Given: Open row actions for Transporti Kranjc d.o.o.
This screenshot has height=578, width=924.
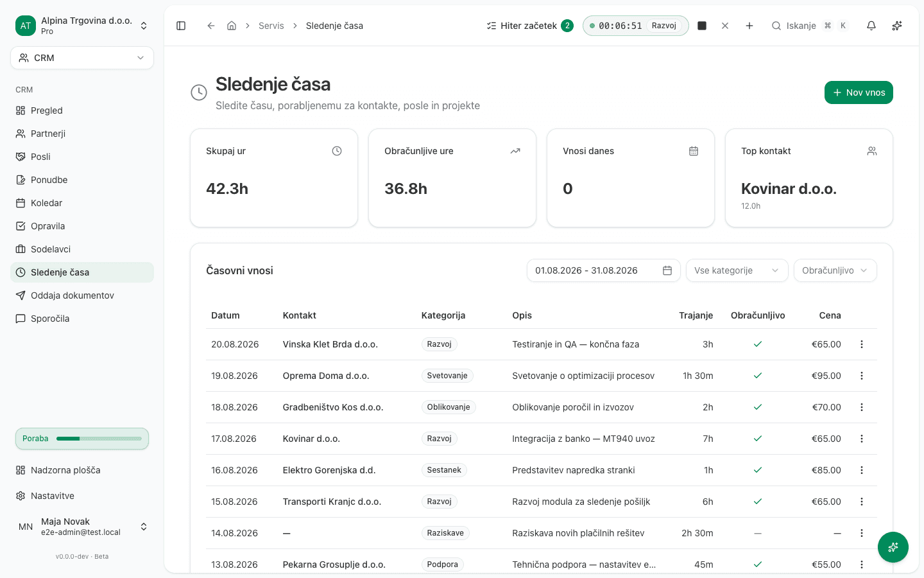Looking at the screenshot, I should 862,502.
